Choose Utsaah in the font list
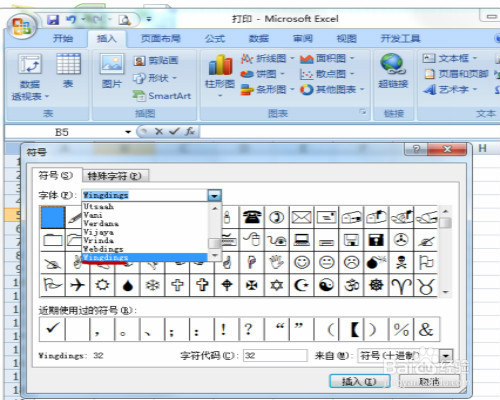The height and width of the screenshot is (400, 500). [x=145, y=206]
